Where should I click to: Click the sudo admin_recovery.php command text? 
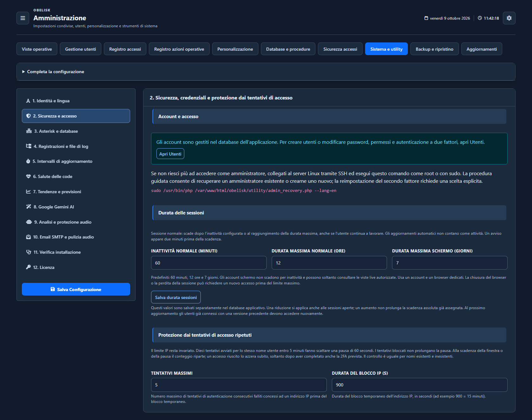coord(244,190)
